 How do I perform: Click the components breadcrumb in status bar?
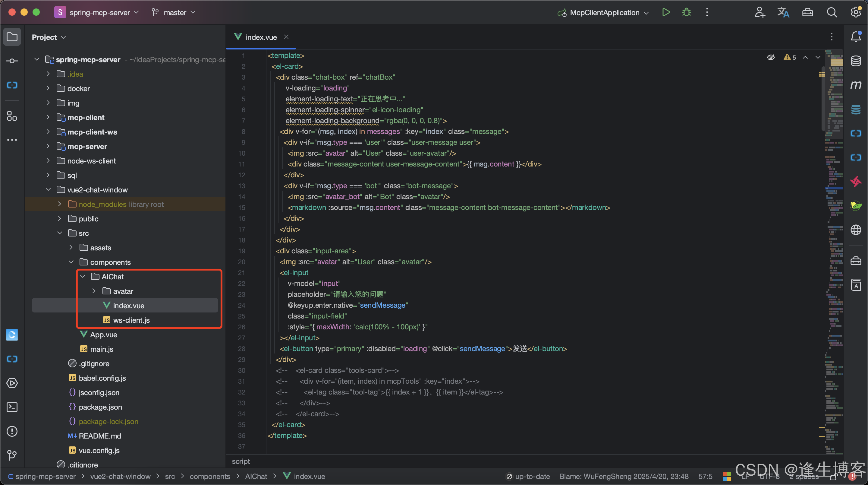pyautogui.click(x=209, y=476)
